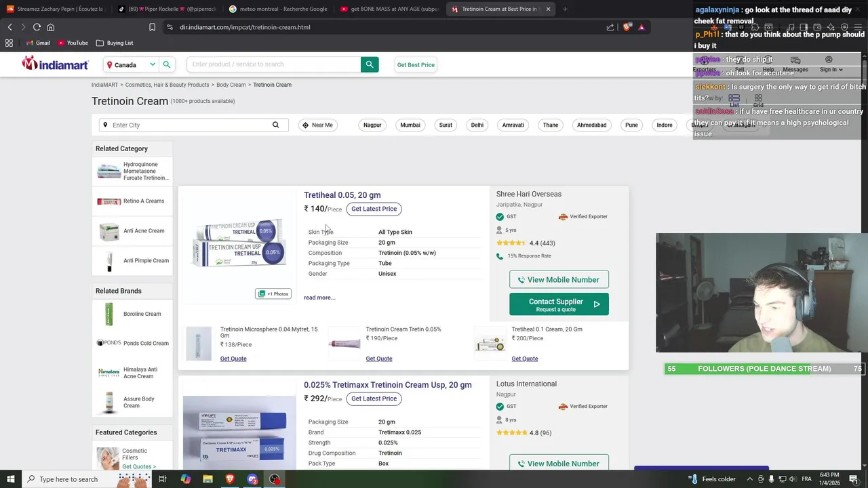Viewport: 868px width, 488px height.
Task: Click the Tretiheal cream product image
Action: click(x=239, y=243)
